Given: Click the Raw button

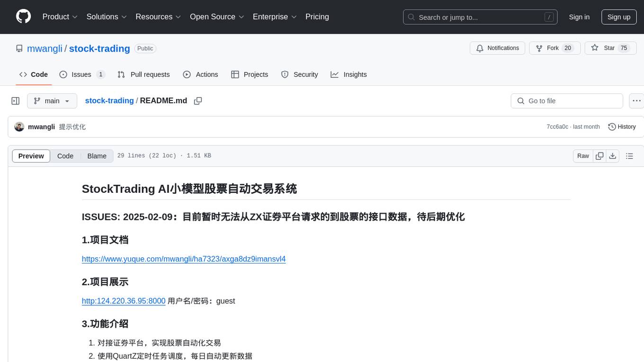Looking at the screenshot, I should click(583, 156).
